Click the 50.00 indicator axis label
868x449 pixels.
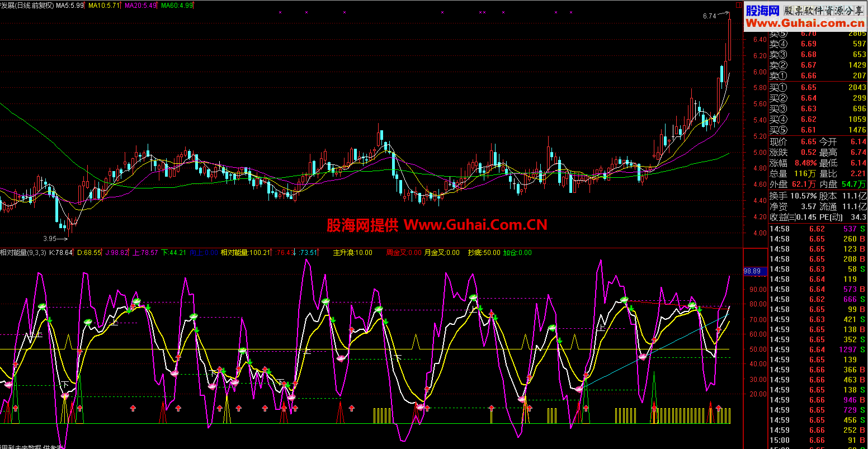[759, 349]
